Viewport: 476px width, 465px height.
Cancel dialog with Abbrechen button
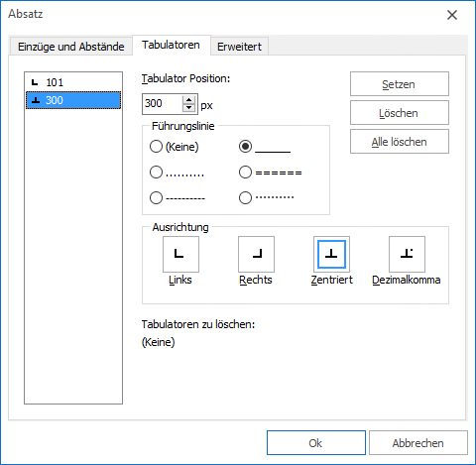(x=418, y=443)
